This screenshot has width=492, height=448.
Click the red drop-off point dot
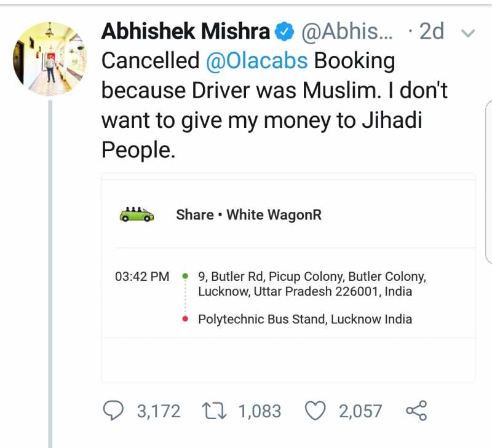pos(184,319)
